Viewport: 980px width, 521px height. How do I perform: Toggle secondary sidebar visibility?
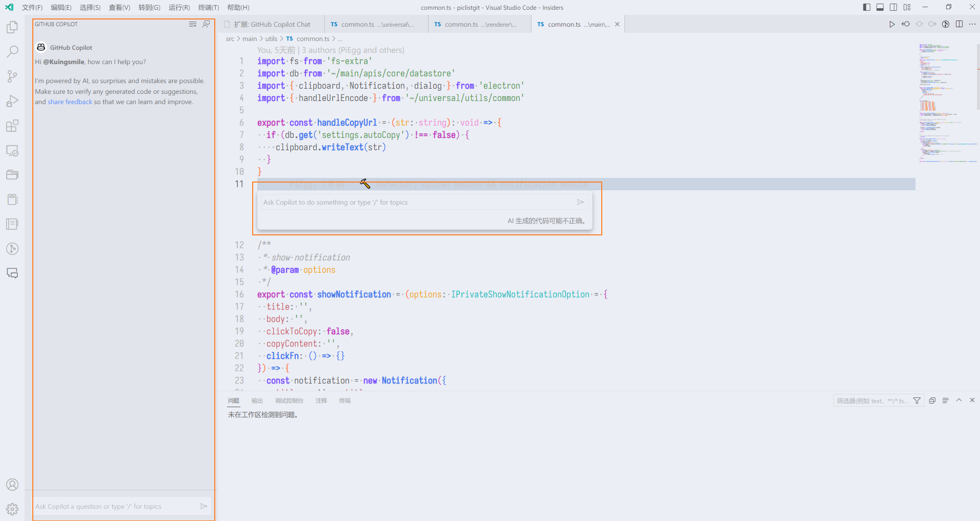click(893, 7)
